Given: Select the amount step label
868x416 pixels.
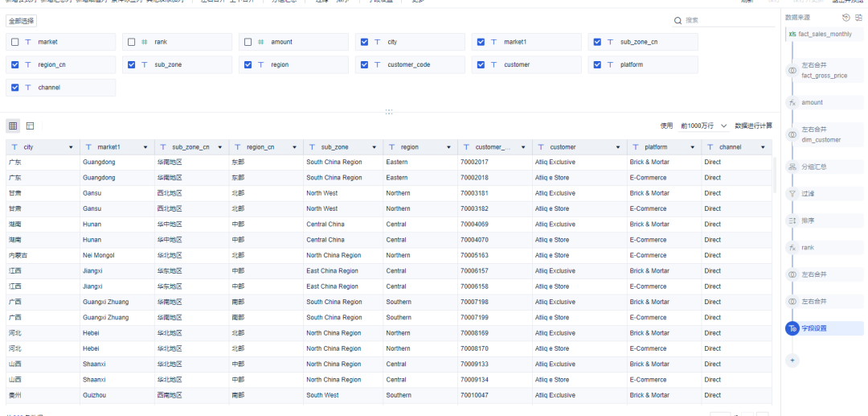Looking at the screenshot, I should [x=812, y=102].
